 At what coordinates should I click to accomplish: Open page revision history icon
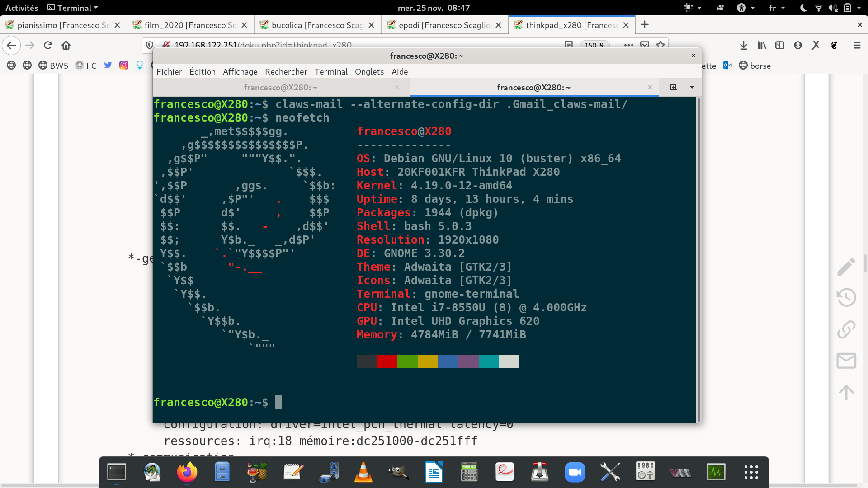coord(846,297)
